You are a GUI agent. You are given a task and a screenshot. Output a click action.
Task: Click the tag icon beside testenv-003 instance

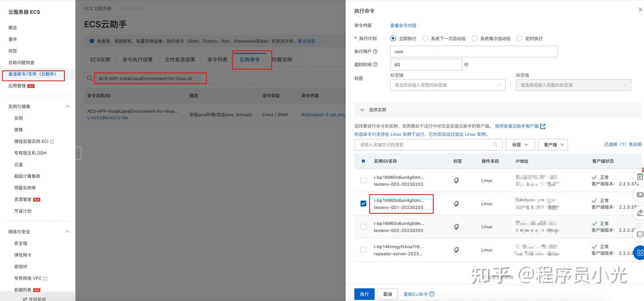pos(456,180)
